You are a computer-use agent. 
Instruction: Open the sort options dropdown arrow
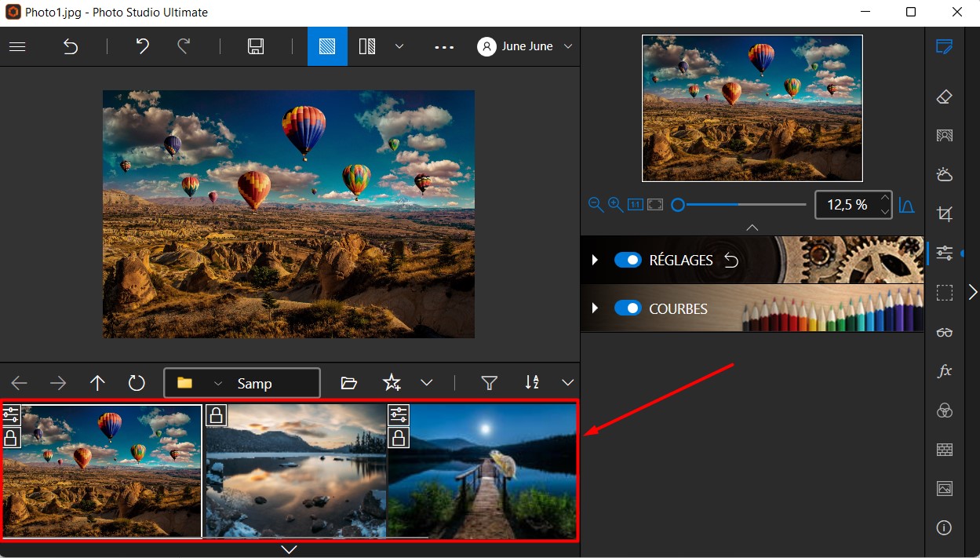(x=568, y=383)
